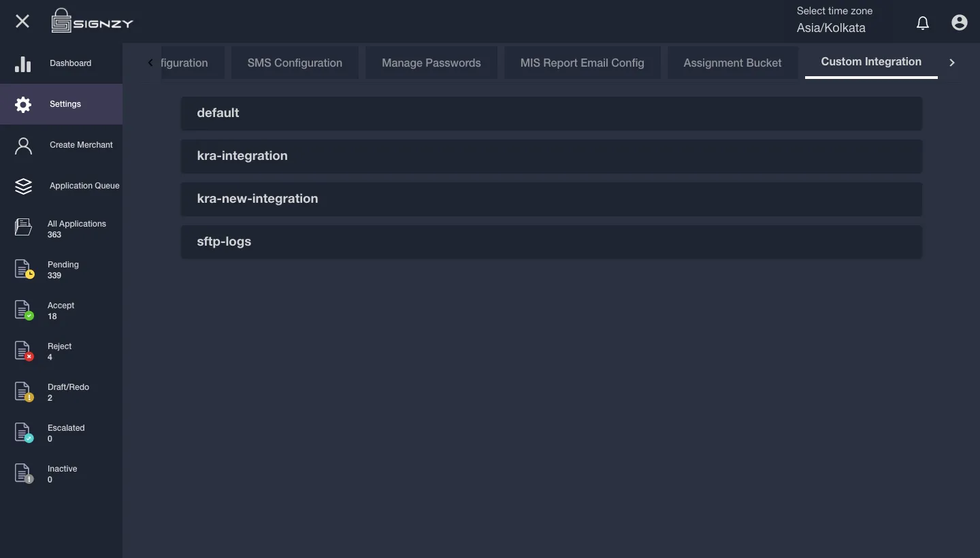Click the Escalated 0 label
The image size is (980, 558).
(66, 433)
